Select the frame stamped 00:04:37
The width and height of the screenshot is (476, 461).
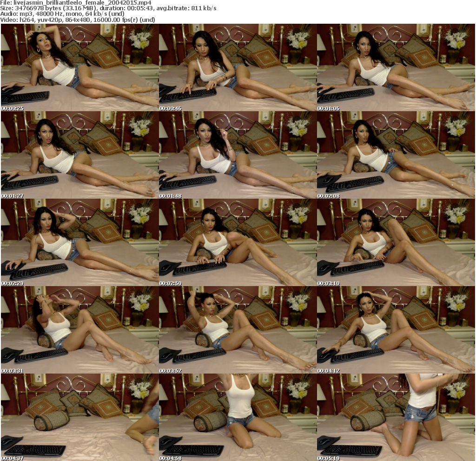click(x=79, y=418)
